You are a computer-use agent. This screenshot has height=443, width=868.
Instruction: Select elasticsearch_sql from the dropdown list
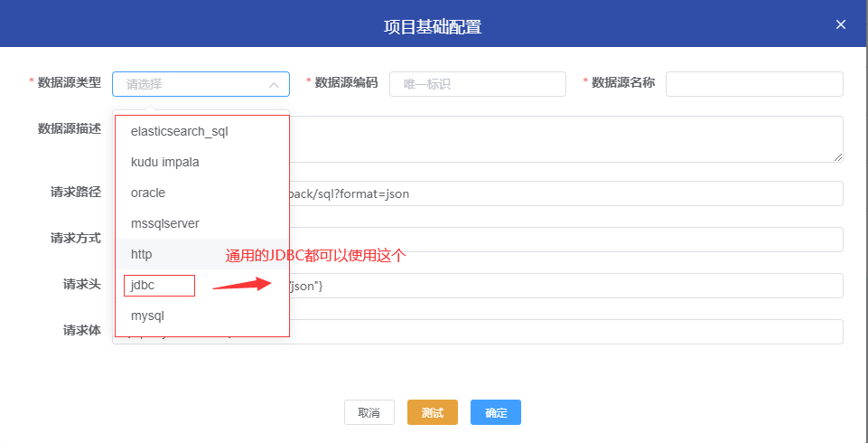(x=179, y=131)
